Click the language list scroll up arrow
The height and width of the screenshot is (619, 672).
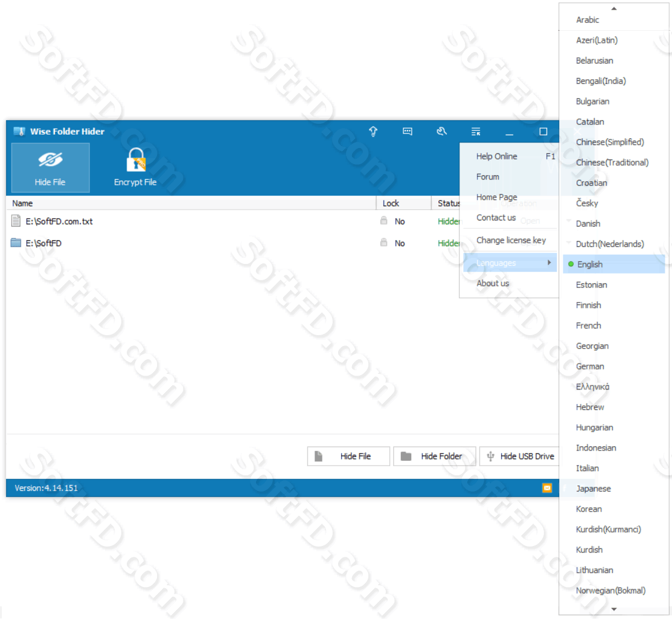tap(613, 8)
